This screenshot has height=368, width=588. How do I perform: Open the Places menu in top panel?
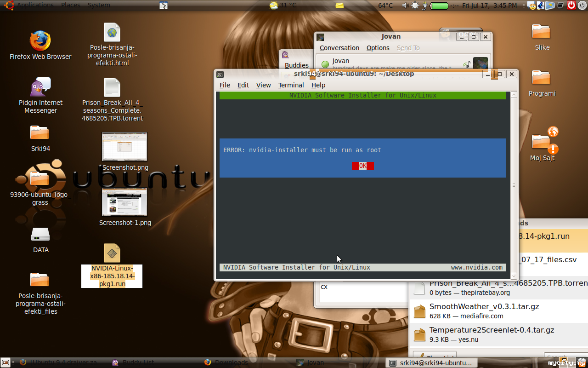pyautogui.click(x=71, y=5)
